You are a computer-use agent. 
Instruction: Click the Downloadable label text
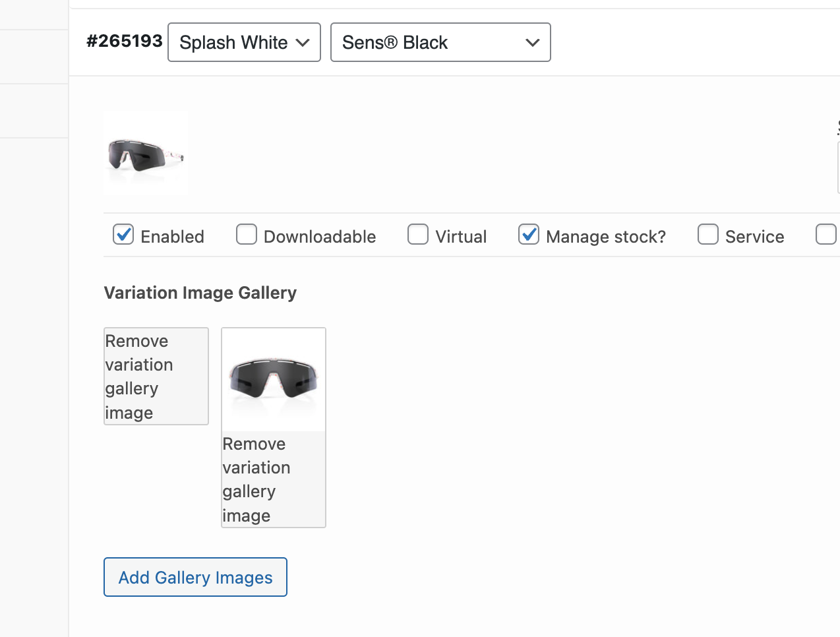(320, 237)
